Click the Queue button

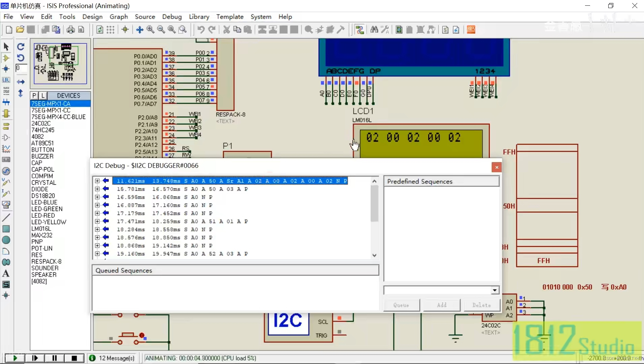(x=401, y=305)
